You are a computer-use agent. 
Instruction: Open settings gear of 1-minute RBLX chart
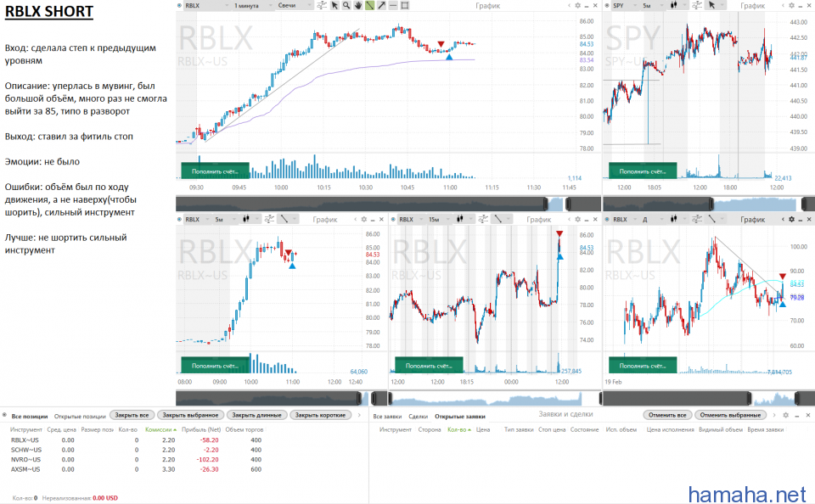[577, 6]
